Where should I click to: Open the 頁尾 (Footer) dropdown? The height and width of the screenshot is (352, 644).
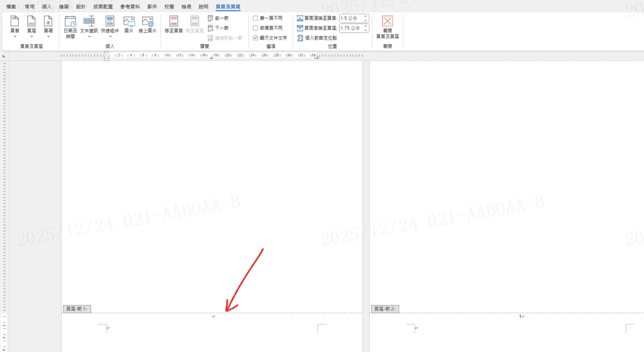(x=31, y=26)
